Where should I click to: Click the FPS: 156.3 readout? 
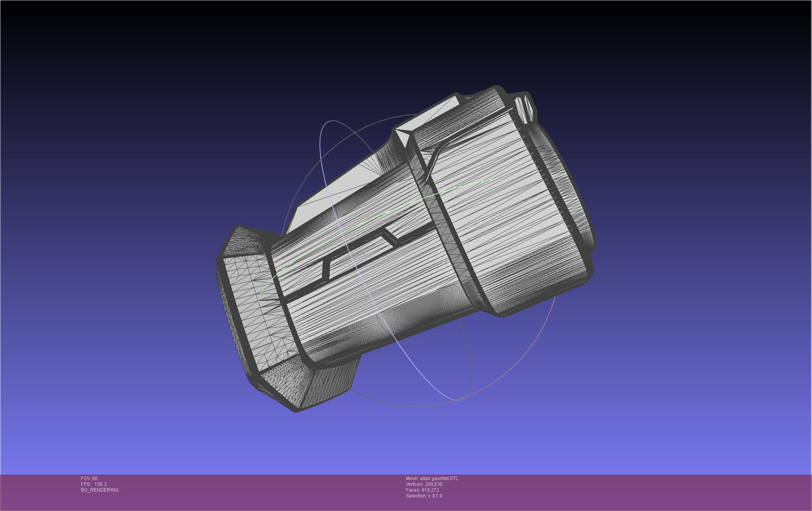tap(94, 484)
